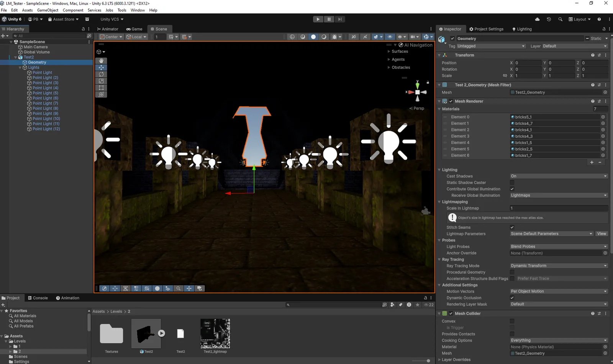The image size is (613, 364).
Task: Toggle scale constrain proportions link icon
Action: pyautogui.click(x=505, y=76)
